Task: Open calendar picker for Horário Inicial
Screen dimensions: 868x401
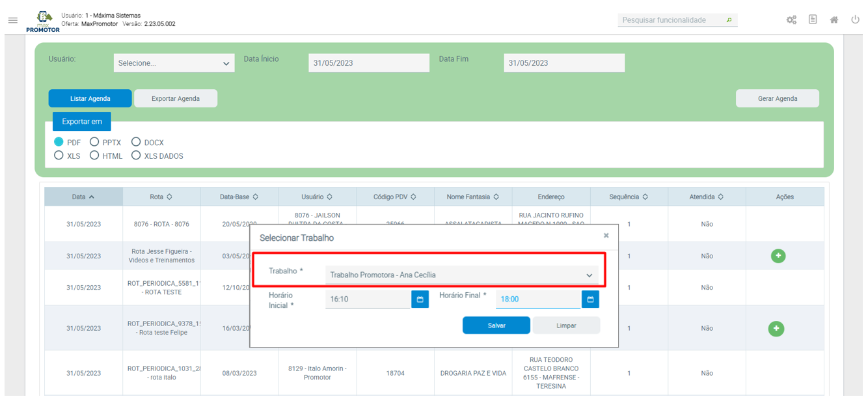Action: click(420, 299)
